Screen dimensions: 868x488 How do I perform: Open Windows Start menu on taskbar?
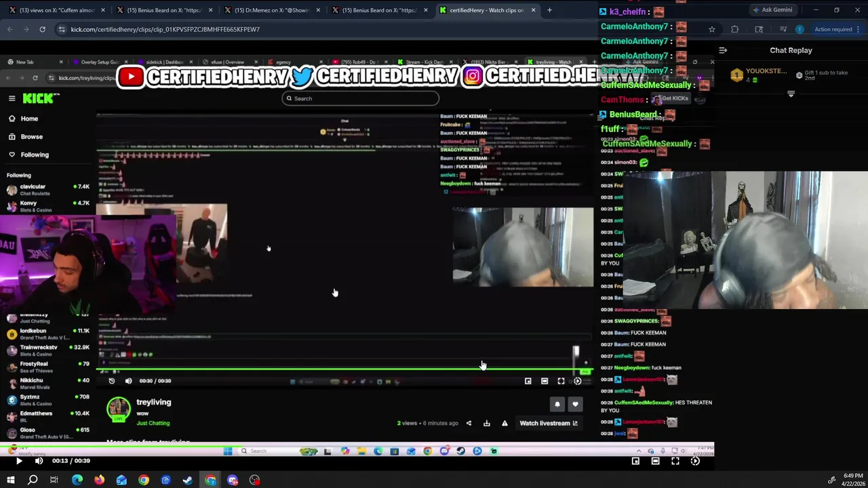[11, 480]
